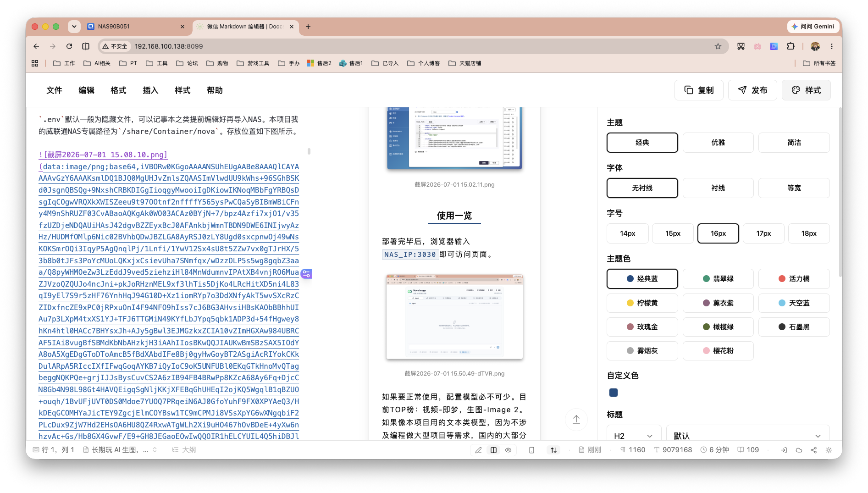Open the 自定义色 custom color swatch
The image size is (868, 493).
[x=614, y=393]
